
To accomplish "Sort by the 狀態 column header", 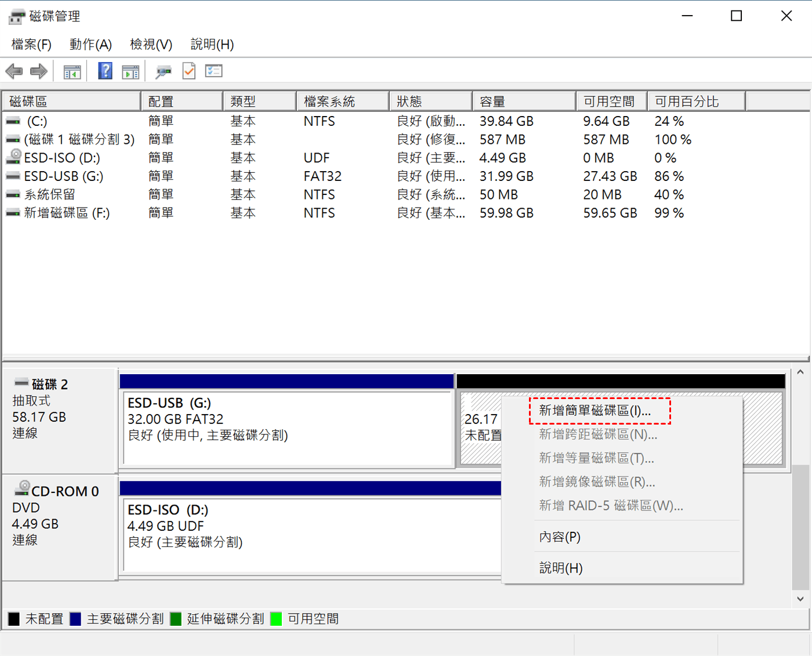I will click(x=430, y=102).
